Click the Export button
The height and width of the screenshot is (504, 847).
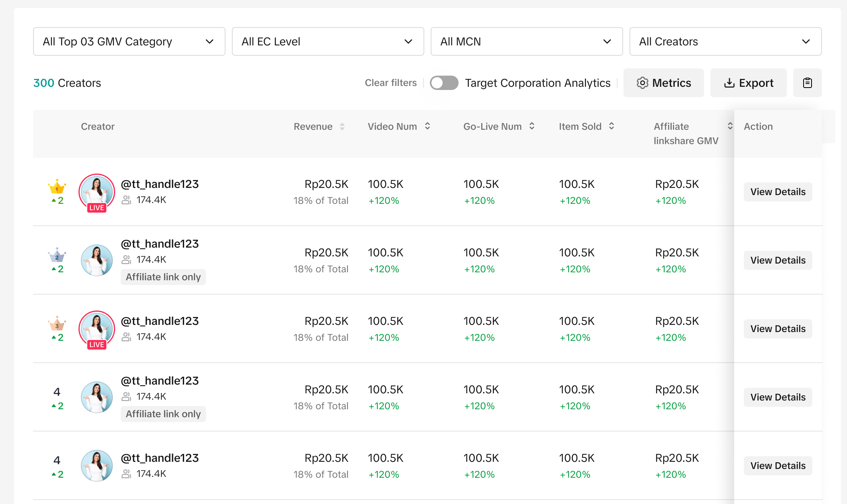[x=748, y=83]
